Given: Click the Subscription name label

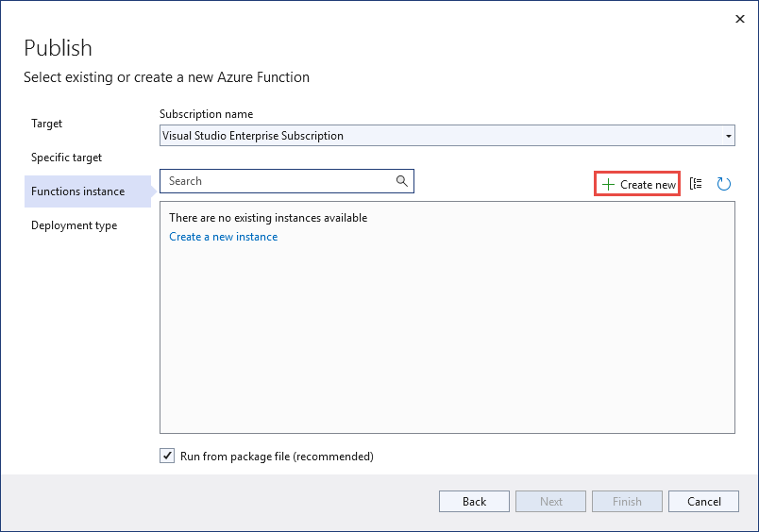Looking at the screenshot, I should pos(206,114).
